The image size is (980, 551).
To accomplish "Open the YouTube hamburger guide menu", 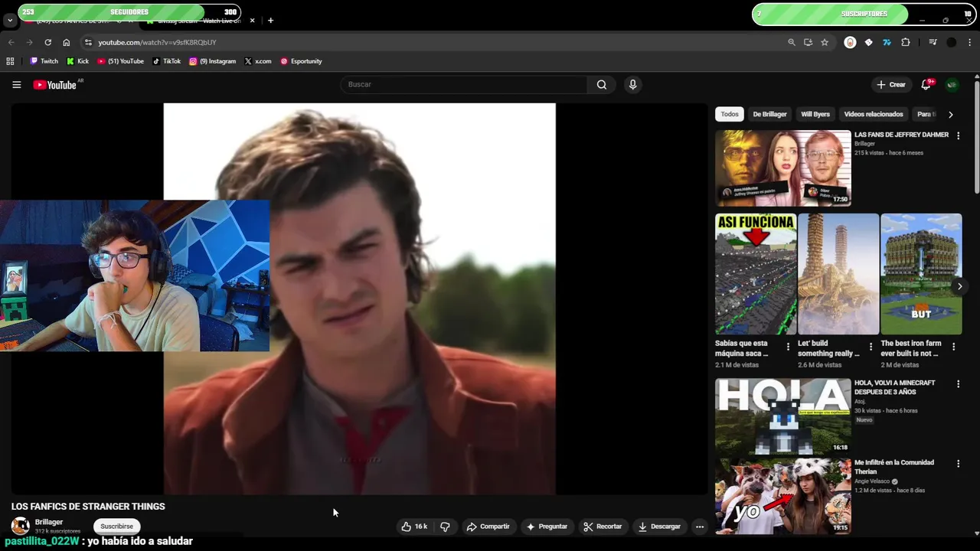I will [16, 85].
